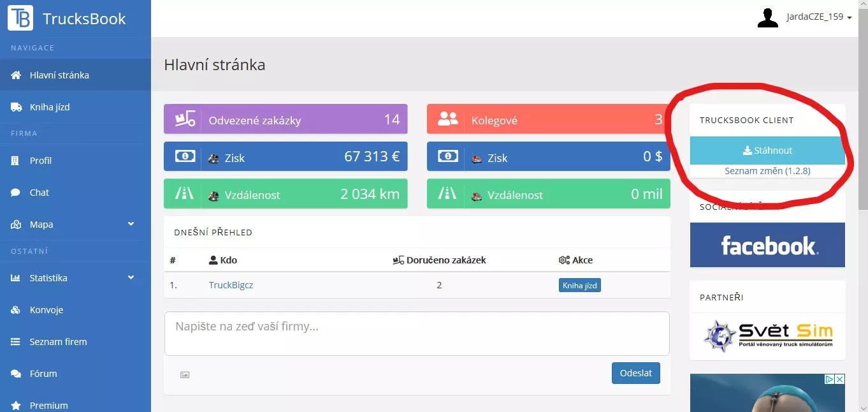868x412 pixels.
Task: Open Seznam firem in the sidebar
Action: point(75,342)
